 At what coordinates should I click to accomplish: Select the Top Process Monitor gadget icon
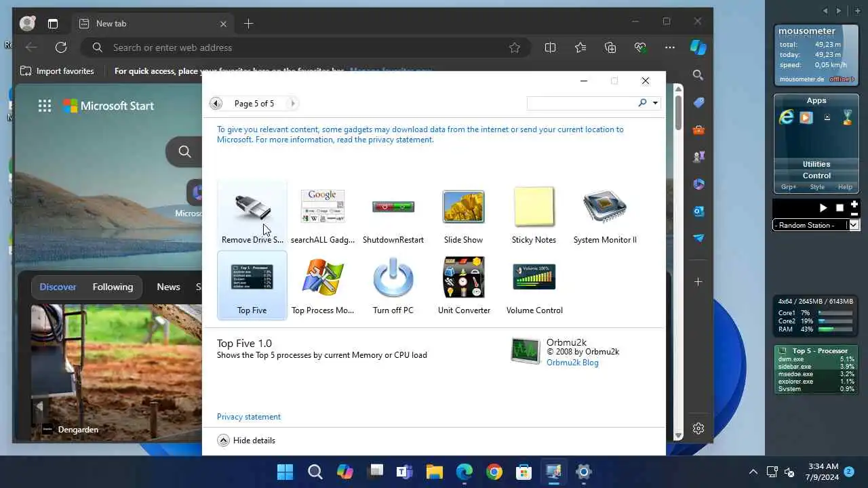[323, 277]
